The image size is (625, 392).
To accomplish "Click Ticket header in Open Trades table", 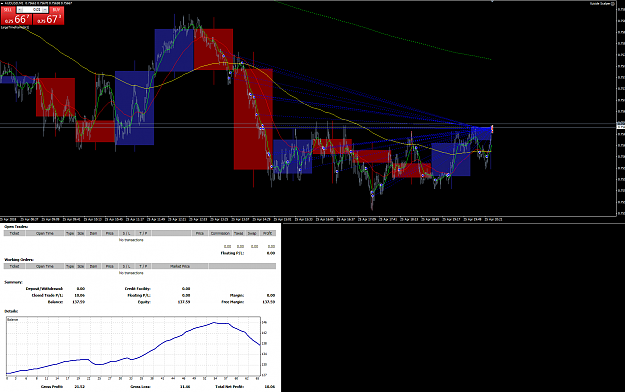I will tap(14, 233).
